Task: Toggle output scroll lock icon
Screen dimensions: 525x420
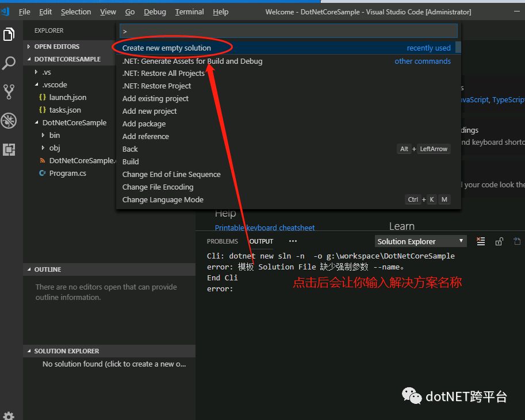Action: coord(499,241)
